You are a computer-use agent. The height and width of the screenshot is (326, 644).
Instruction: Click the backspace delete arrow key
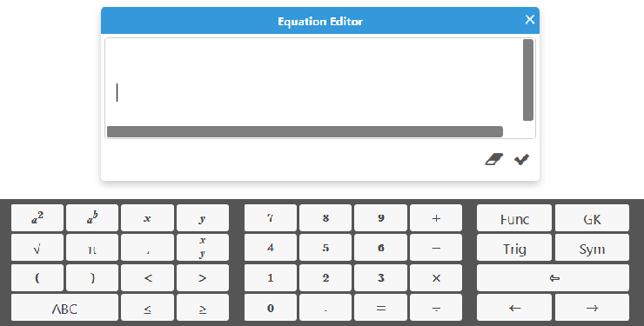pyautogui.click(x=553, y=277)
